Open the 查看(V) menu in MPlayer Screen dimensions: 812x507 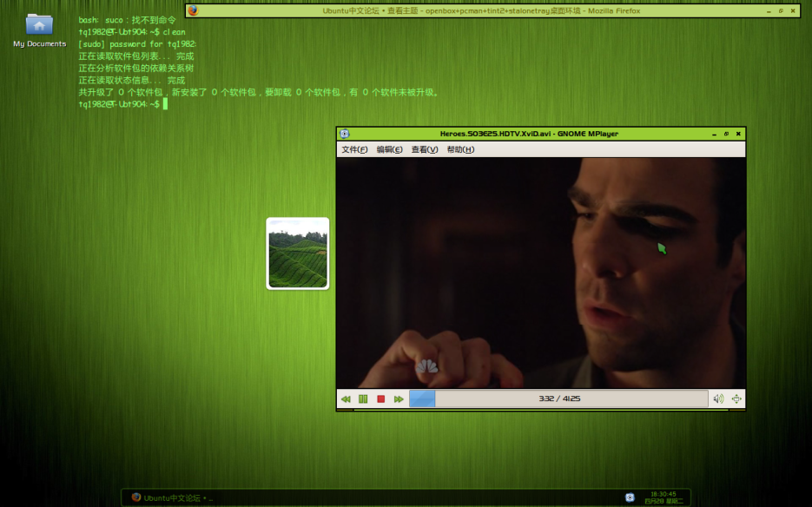(425, 149)
